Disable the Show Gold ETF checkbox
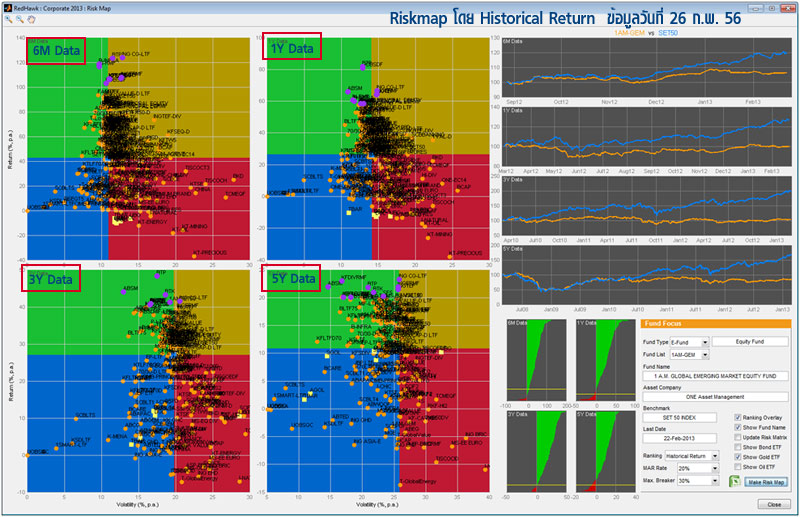 click(739, 456)
